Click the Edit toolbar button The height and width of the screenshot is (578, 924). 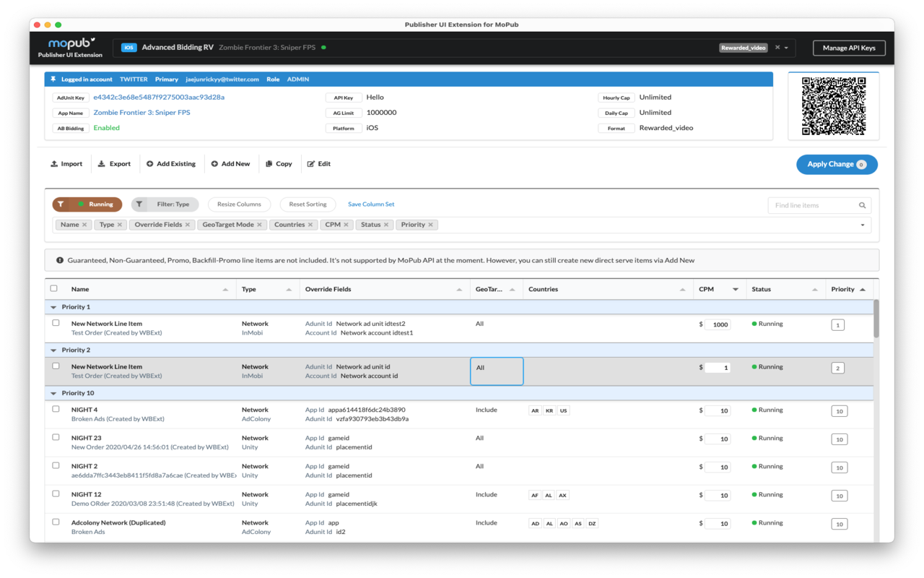click(318, 164)
